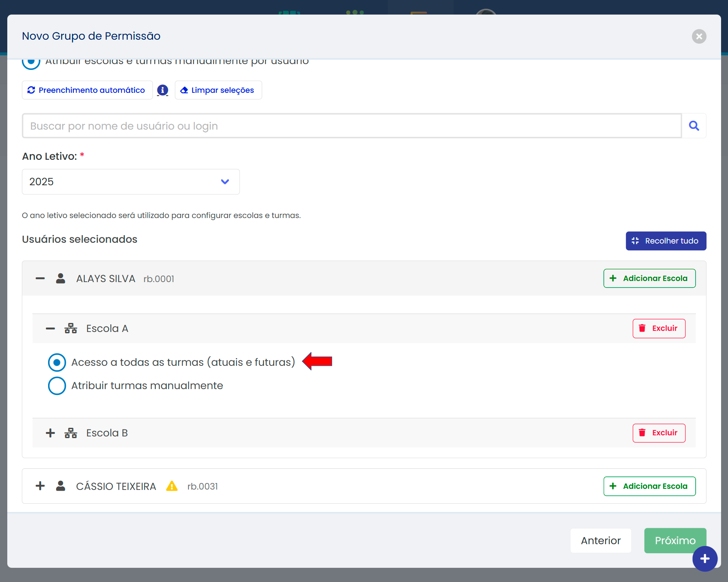Click the blue info icon beside Preenchimento automático
The height and width of the screenshot is (582, 728).
coord(162,90)
